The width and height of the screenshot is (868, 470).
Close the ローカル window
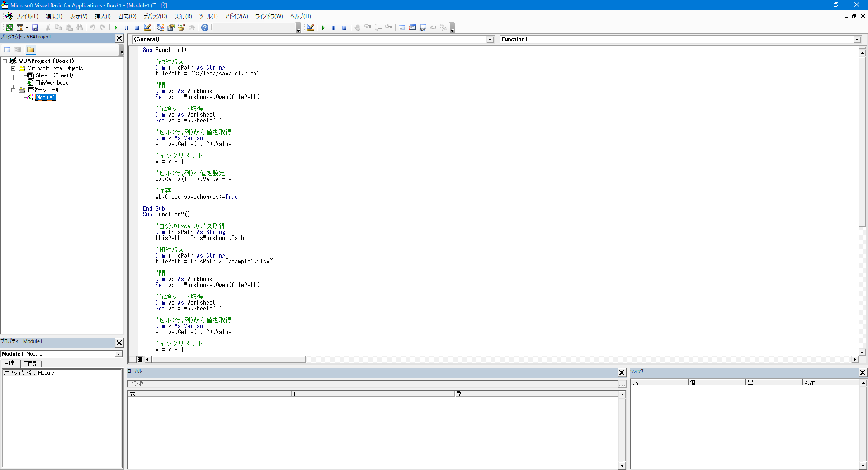click(622, 373)
